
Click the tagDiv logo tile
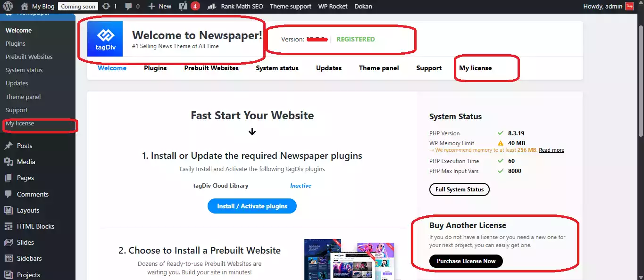tap(105, 39)
